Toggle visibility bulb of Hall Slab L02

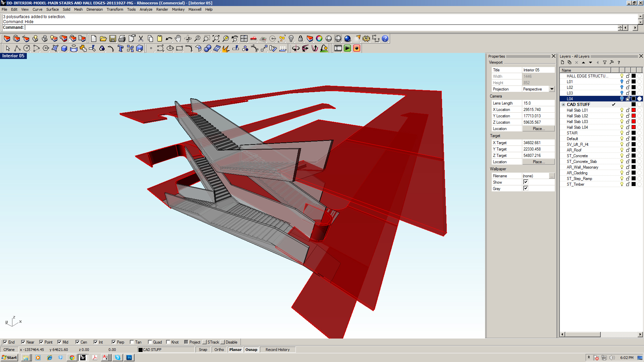click(x=622, y=116)
